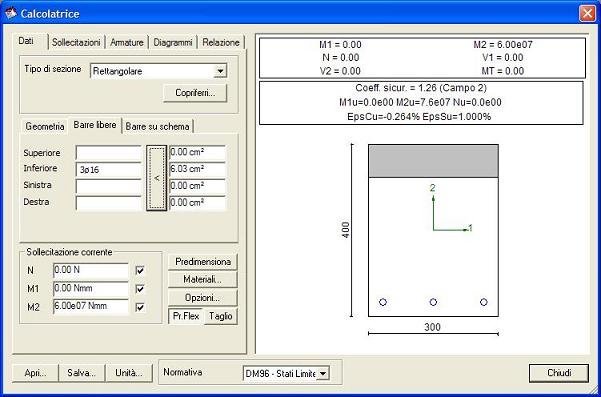Select the Barre libere sub-tab

[95, 125]
